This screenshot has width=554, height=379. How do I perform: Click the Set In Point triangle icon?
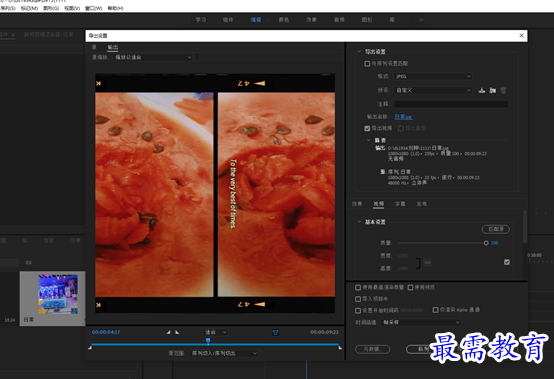coord(169,332)
